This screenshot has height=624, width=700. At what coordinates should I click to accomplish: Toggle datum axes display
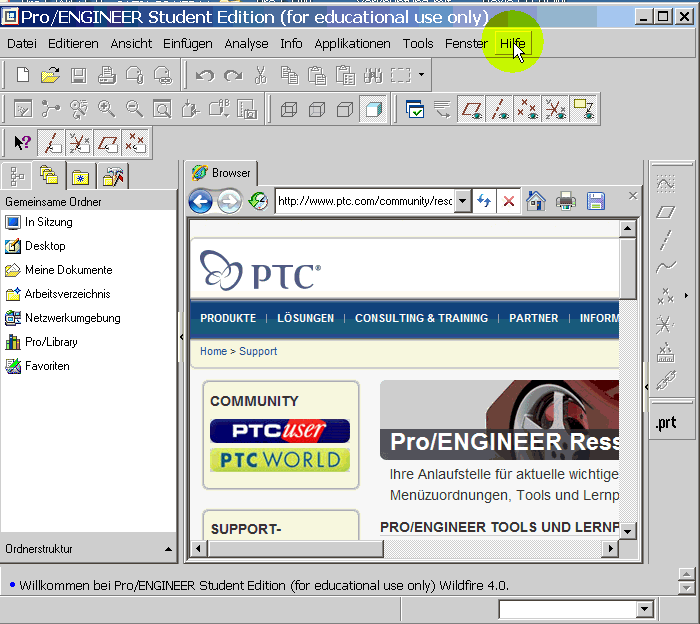point(500,109)
